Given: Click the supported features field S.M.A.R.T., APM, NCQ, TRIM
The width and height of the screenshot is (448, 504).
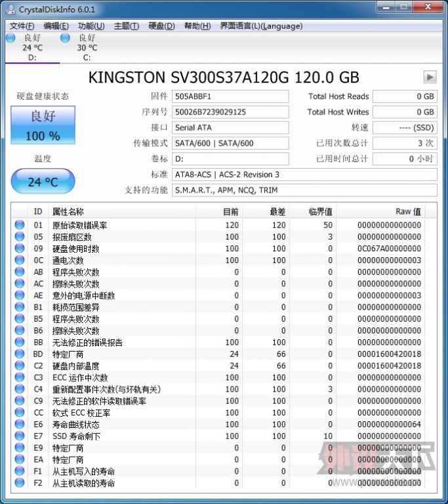Looking at the screenshot, I should click(x=304, y=190).
